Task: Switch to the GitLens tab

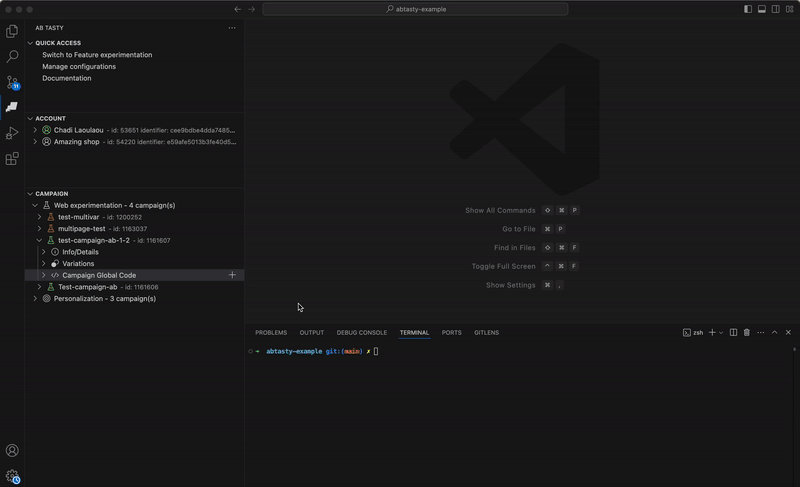Action: coord(486,332)
